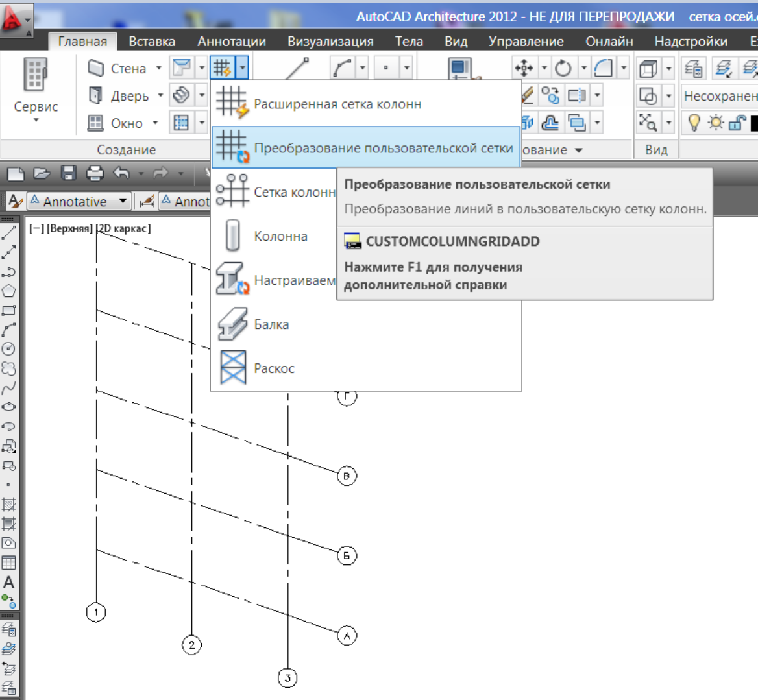Click the Open folder icon in quick access
Image resolution: width=758 pixels, height=700 pixels.
pyautogui.click(x=42, y=173)
